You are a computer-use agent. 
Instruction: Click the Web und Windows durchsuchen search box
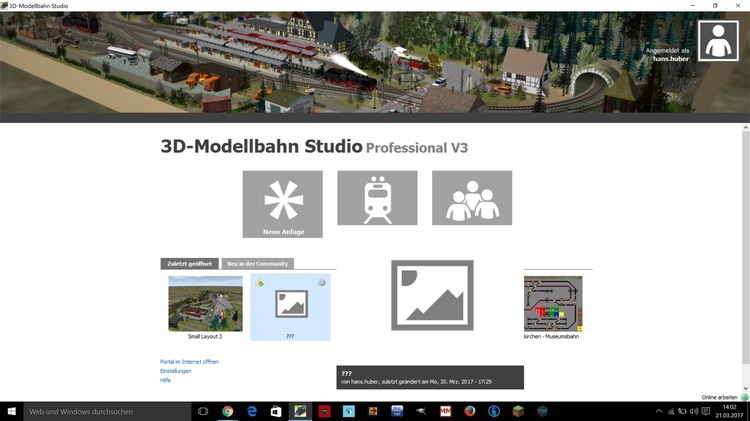[108, 411]
